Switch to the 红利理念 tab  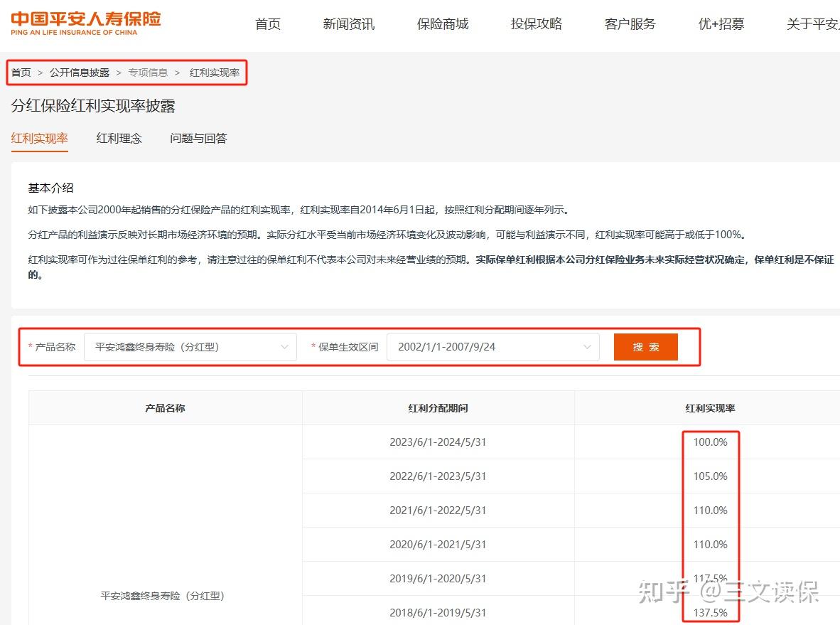(119, 138)
